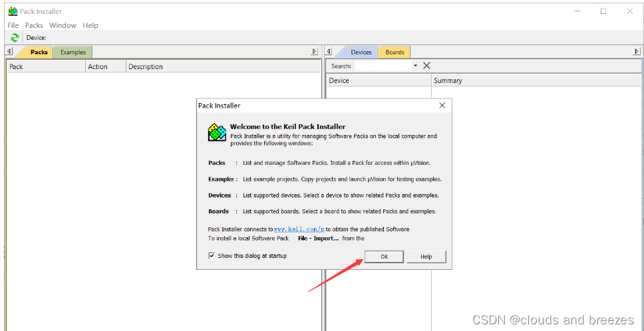Click the Action column header
The width and height of the screenshot is (644, 331).
[106, 66]
